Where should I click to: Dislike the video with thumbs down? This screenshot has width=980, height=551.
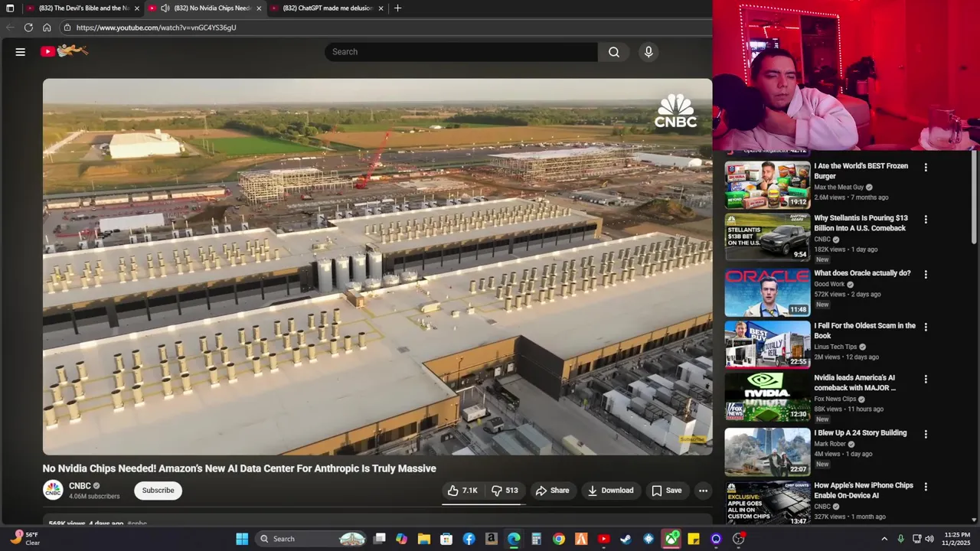pos(505,491)
